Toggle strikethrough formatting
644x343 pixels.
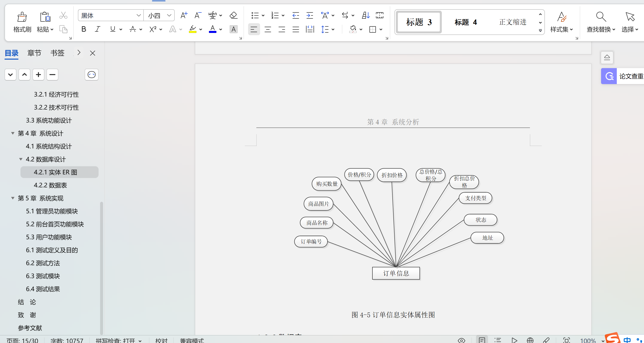133,29
